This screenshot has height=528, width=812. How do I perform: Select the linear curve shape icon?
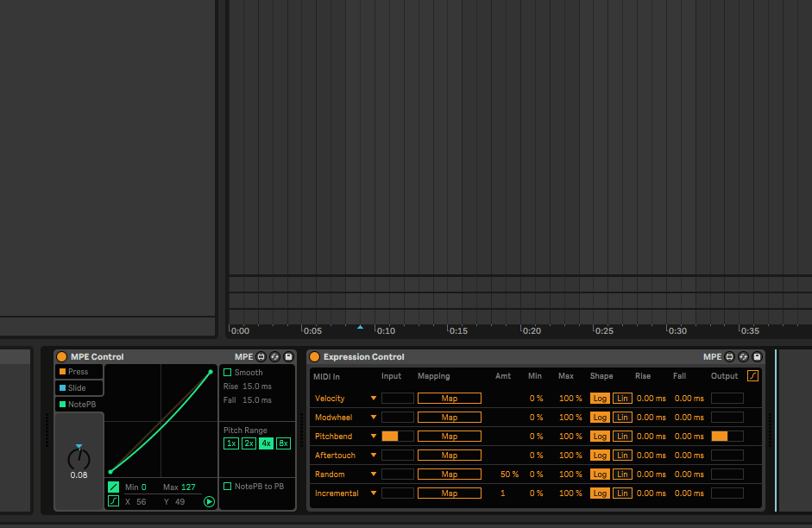pos(114,487)
